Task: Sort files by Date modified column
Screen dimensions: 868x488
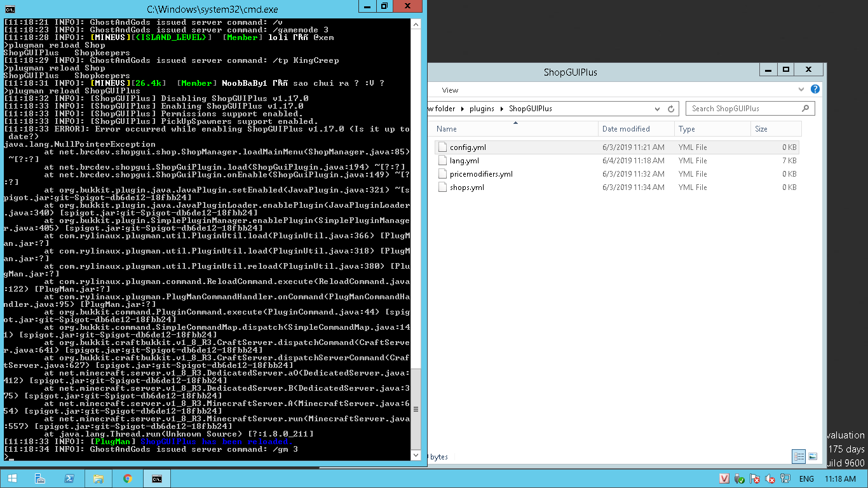Action: (625, 129)
